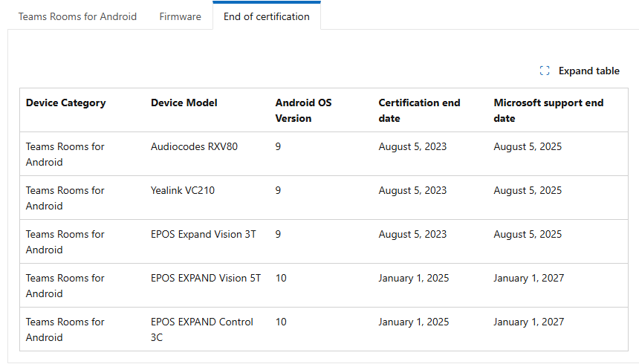Click Teams Rooms for Android in Vision 5T row
Image resolution: width=639 pixels, height=364 pixels.
click(x=65, y=286)
